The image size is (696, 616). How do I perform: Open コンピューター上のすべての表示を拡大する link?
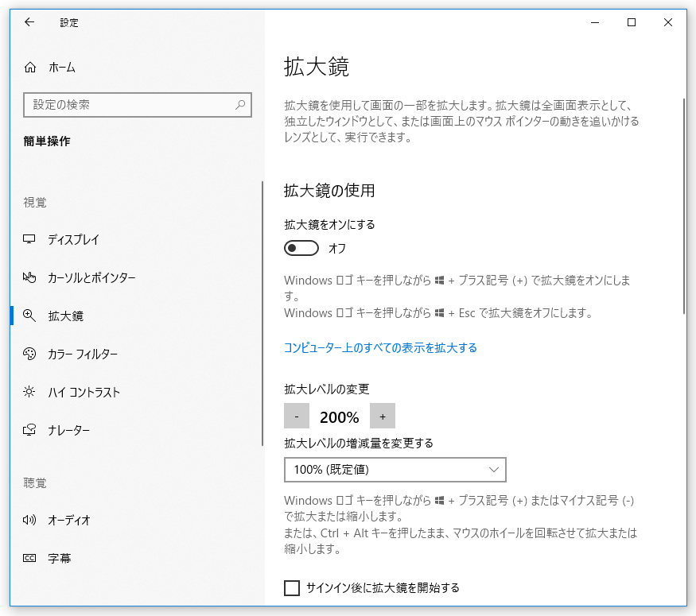(380, 347)
